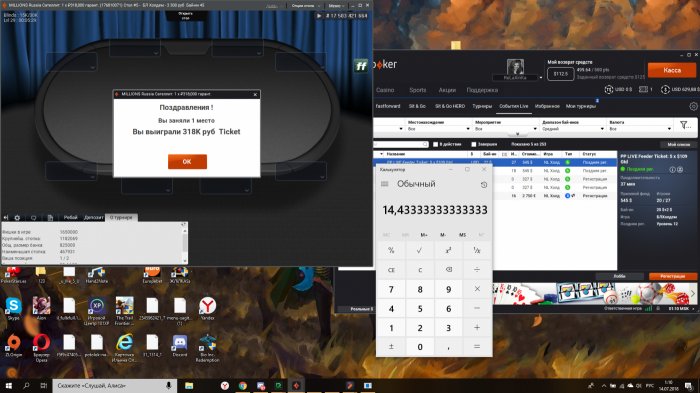Click the calculator equals key
This screenshot has width=700, height=393.
tap(477, 347)
